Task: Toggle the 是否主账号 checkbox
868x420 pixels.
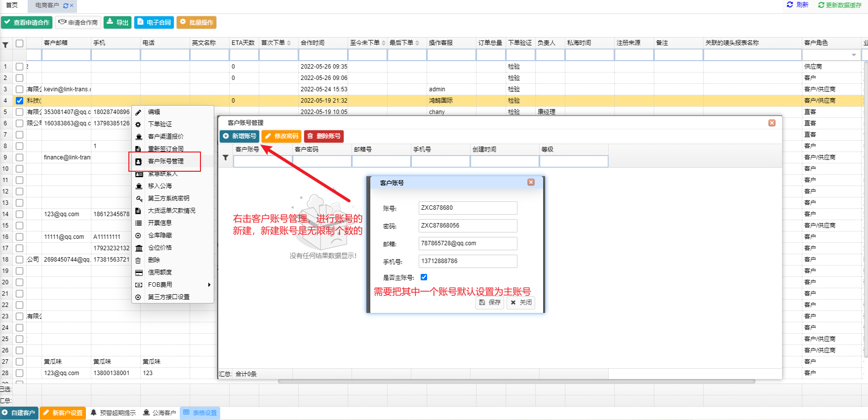Action: (424, 277)
